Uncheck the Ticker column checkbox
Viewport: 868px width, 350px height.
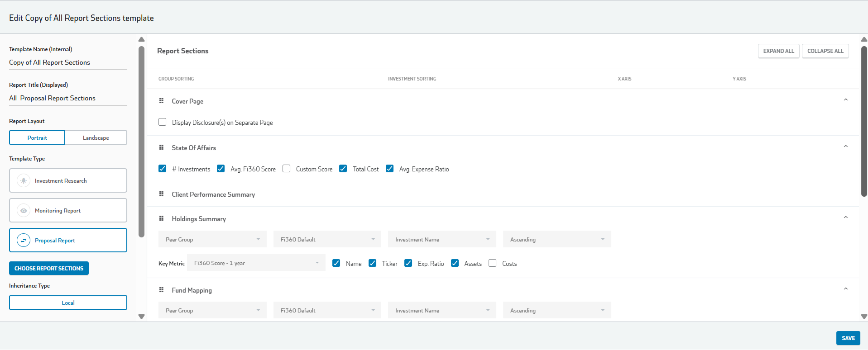coord(373,263)
